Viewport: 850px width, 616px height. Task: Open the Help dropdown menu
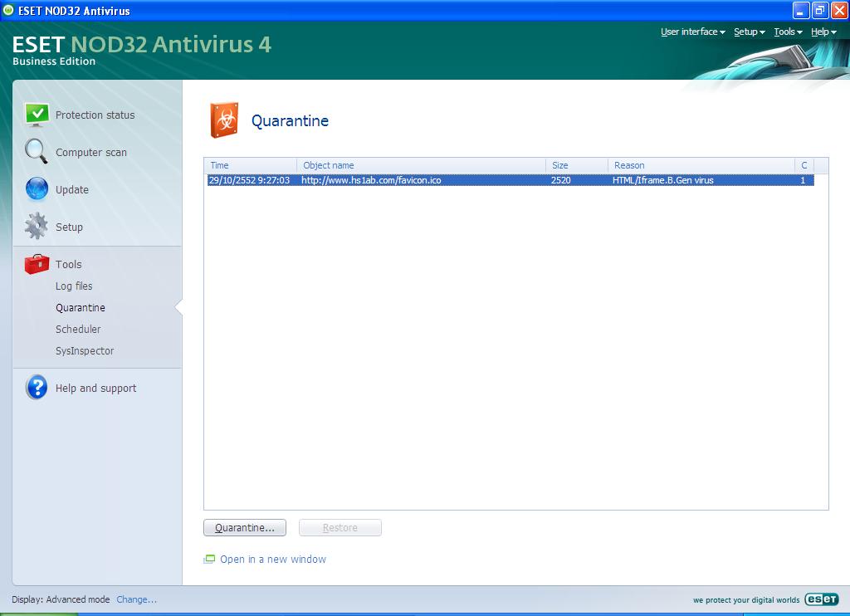pyautogui.click(x=823, y=32)
